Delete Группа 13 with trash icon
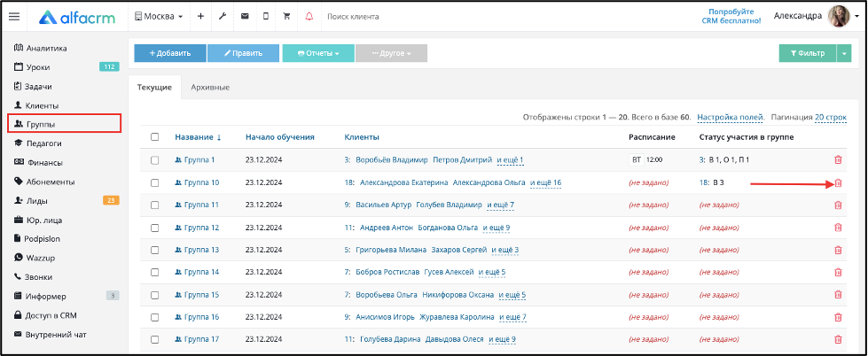The width and height of the screenshot is (868, 356). coord(838,250)
